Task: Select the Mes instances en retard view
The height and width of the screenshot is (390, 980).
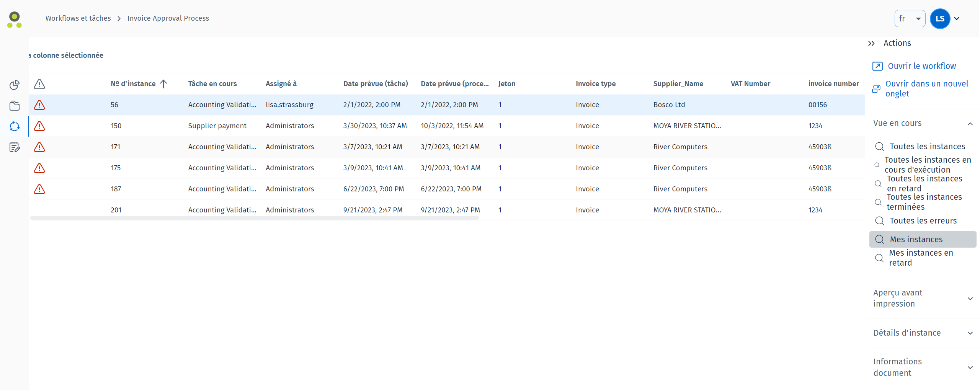Action: tap(921, 258)
